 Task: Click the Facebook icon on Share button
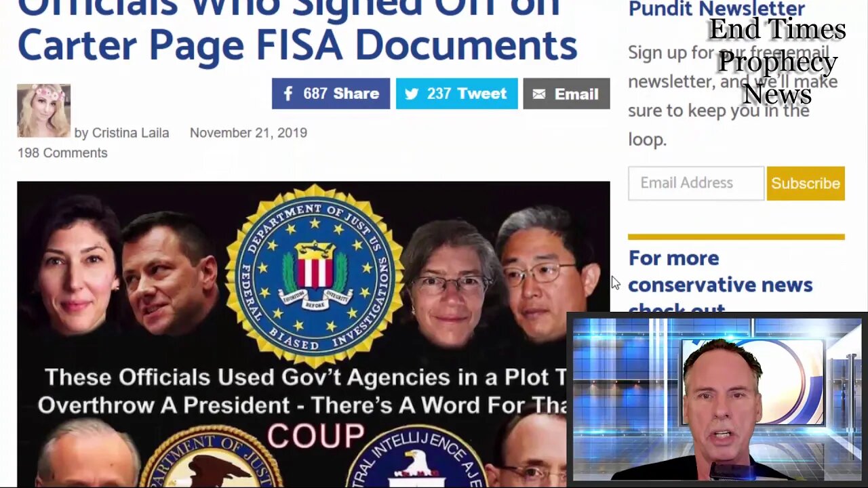[x=288, y=94]
